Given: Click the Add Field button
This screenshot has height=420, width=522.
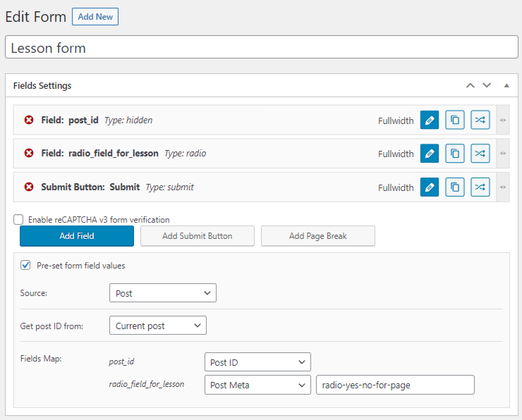Looking at the screenshot, I should click(77, 236).
